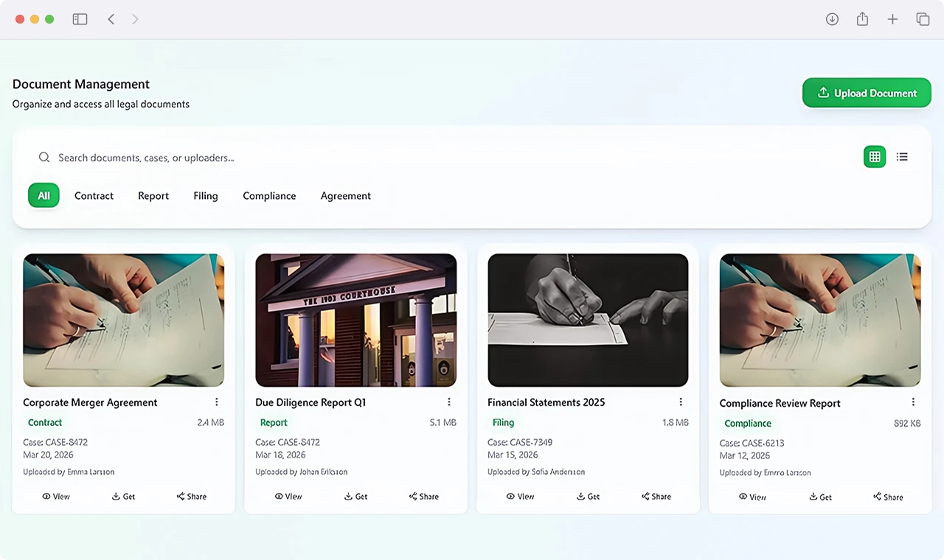The width and height of the screenshot is (944, 560).
Task: Toggle the browser sidebar icon
Action: tap(80, 19)
